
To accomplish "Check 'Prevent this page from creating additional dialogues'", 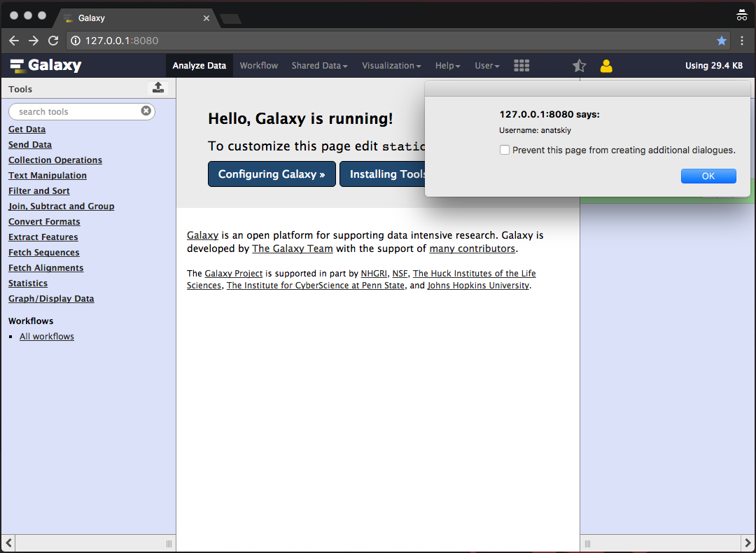I will tap(504, 150).
